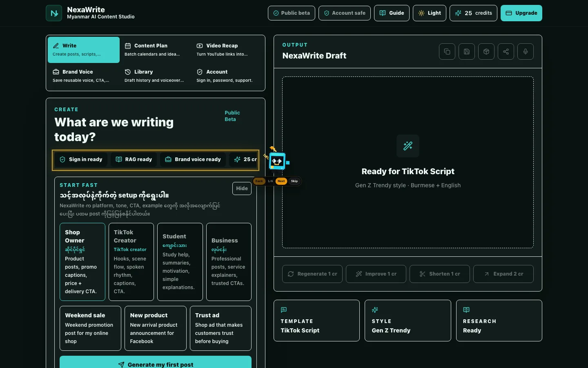Screen dimensions: 588x368
Task: Open the Video Recap tab
Action: 227,50
